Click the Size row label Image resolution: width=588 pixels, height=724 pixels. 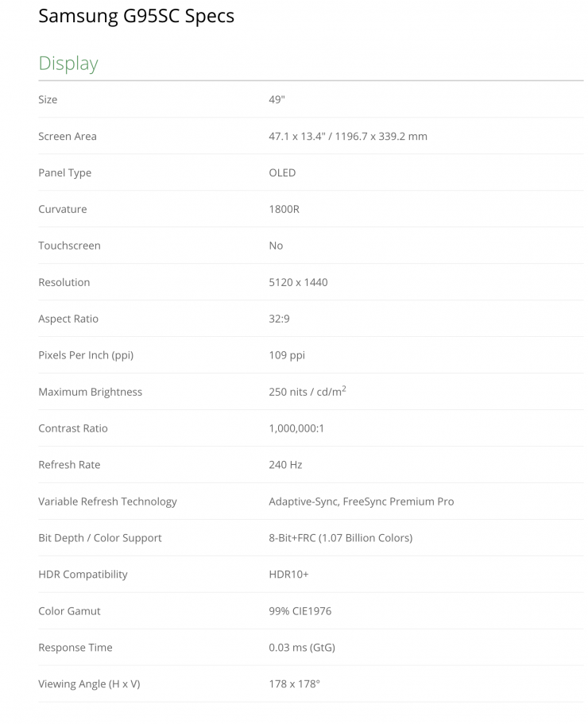click(x=48, y=99)
